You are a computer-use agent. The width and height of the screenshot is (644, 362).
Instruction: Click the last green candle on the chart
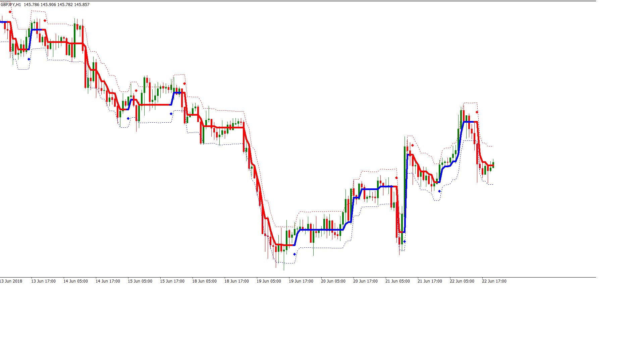(493, 165)
